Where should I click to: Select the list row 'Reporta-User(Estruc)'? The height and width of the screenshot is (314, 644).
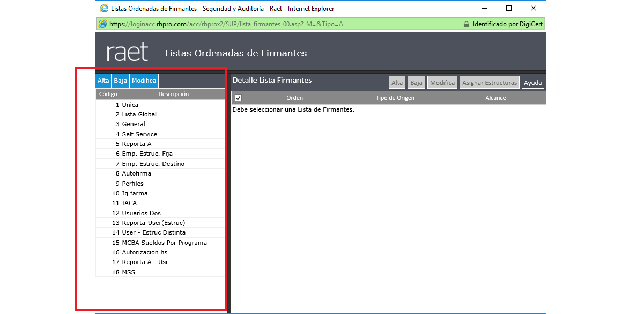[x=160, y=223]
